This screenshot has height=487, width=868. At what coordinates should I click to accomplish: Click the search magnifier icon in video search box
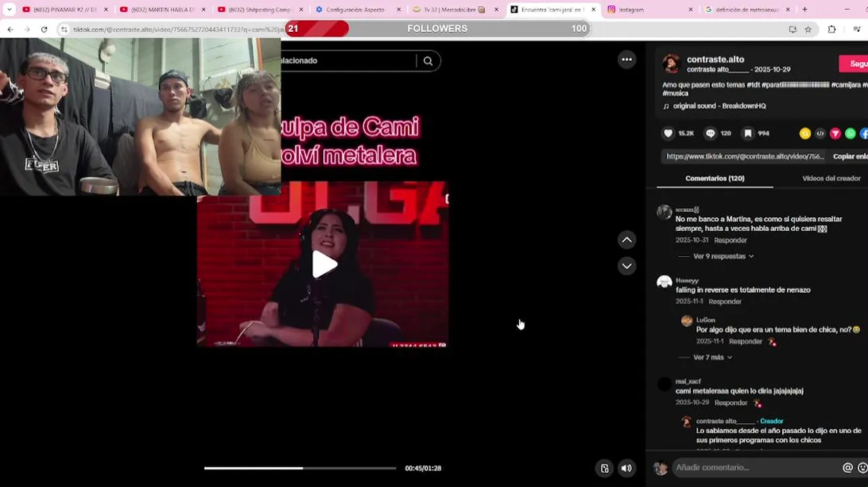point(428,61)
